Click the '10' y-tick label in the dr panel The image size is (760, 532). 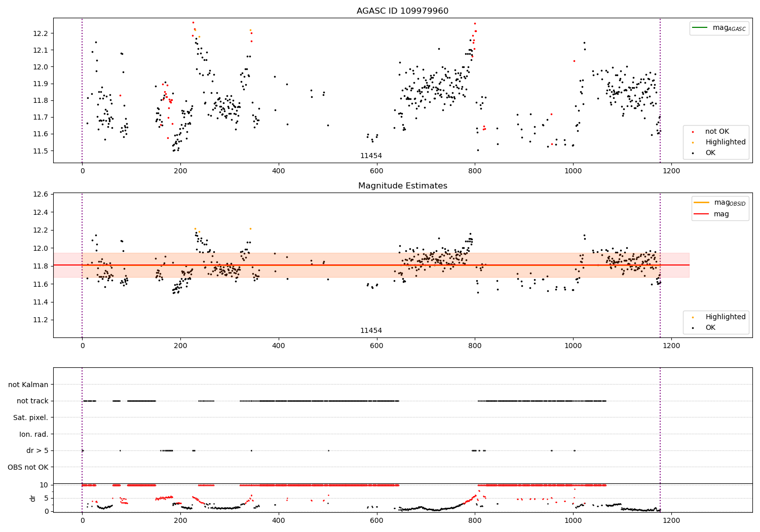click(x=44, y=485)
